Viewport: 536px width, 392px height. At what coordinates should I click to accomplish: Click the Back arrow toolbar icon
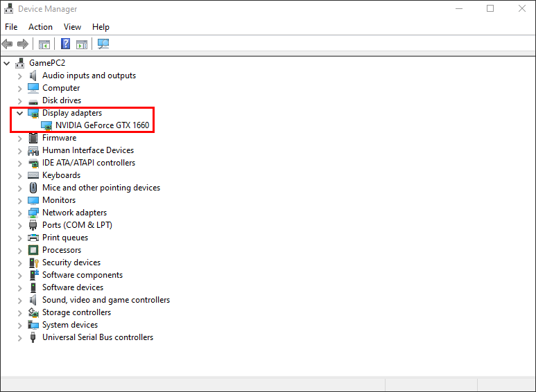coord(7,44)
